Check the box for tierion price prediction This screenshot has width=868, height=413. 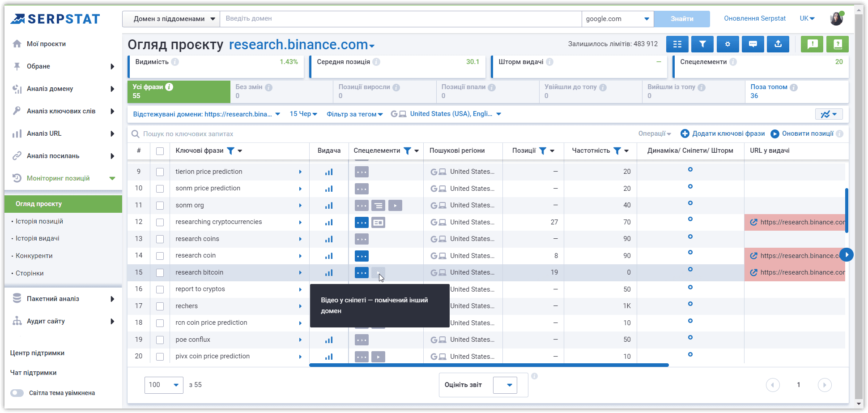point(160,172)
